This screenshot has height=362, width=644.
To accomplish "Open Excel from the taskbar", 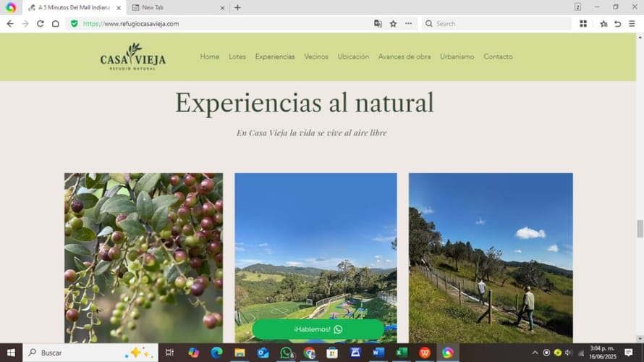I will pyautogui.click(x=402, y=353).
